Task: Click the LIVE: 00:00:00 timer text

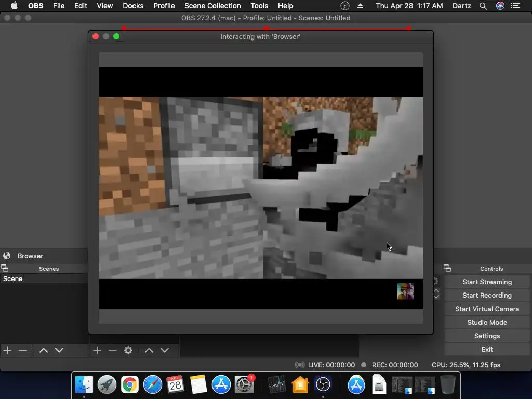Action: tap(331, 365)
